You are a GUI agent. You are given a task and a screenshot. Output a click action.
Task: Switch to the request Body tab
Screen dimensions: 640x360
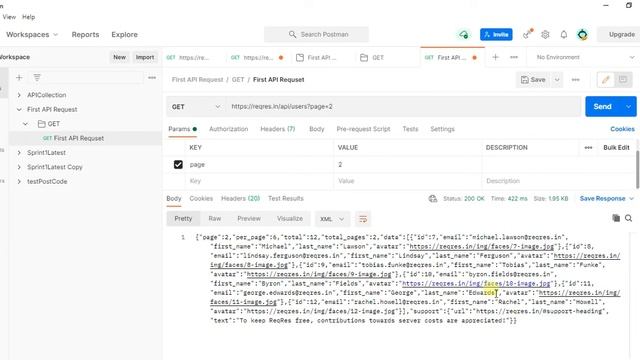317,129
